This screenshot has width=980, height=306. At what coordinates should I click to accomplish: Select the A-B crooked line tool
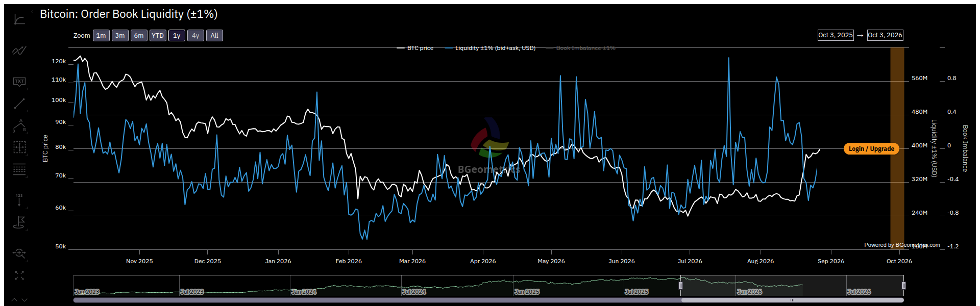[x=19, y=125]
